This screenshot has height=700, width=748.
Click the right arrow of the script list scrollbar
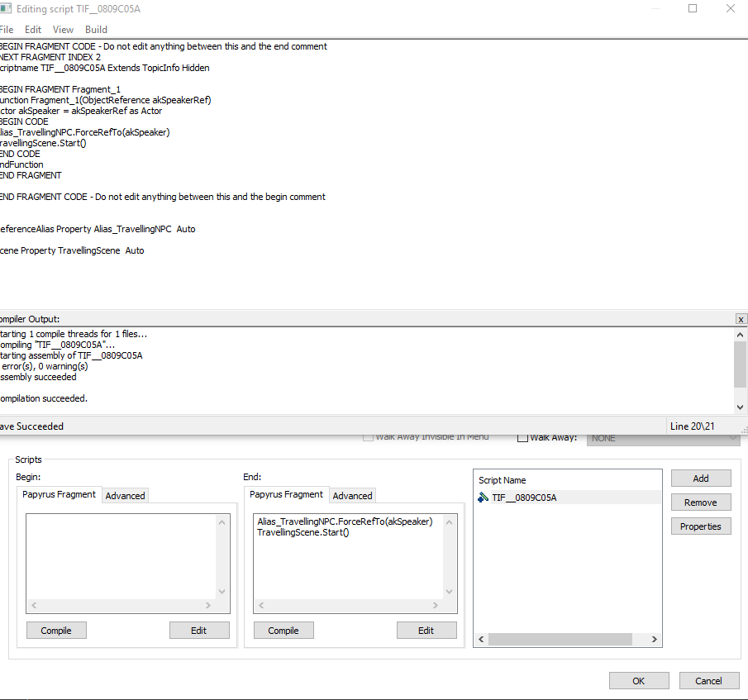click(x=654, y=639)
